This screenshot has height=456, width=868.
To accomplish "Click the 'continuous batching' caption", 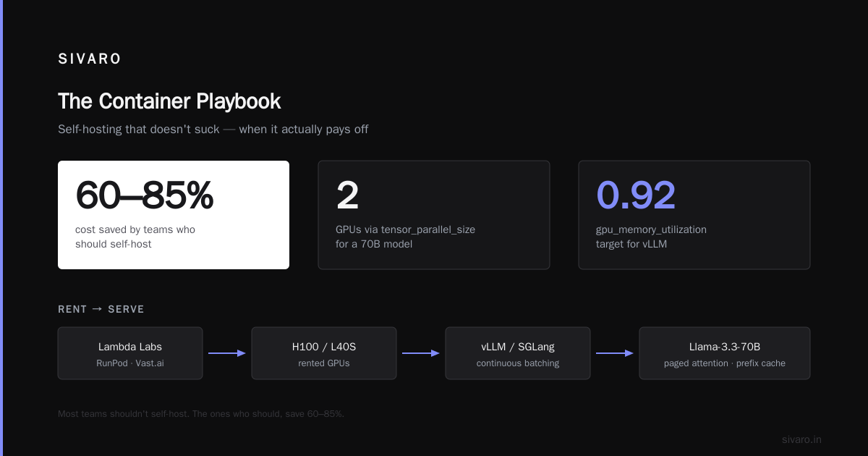I will [x=518, y=363].
